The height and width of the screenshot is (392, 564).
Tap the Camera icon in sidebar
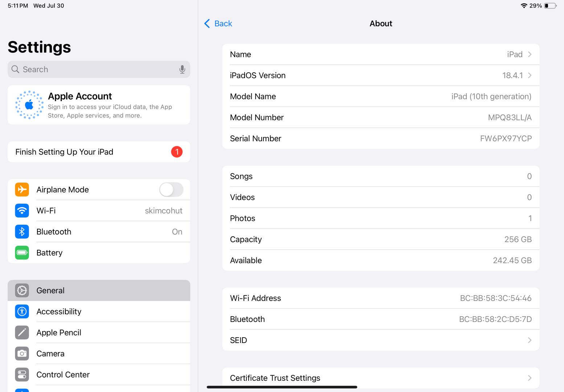click(x=22, y=354)
